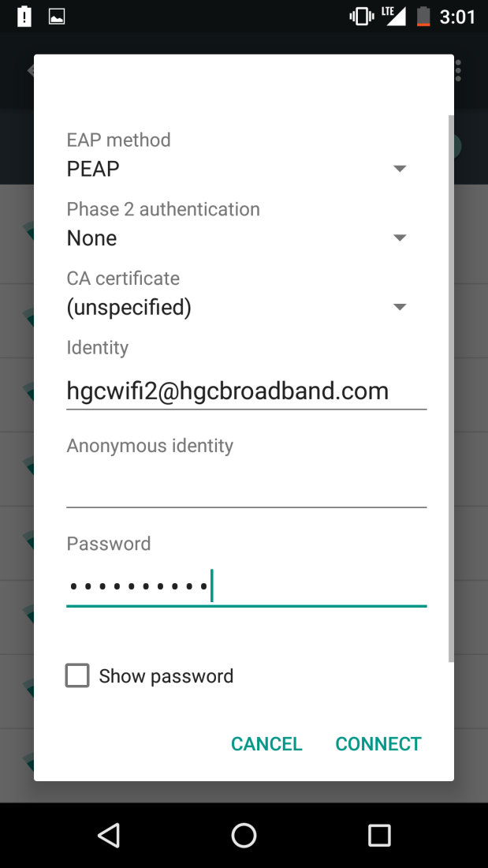Tap the Back navigation triangle icon
488x868 pixels.
pos(108,835)
